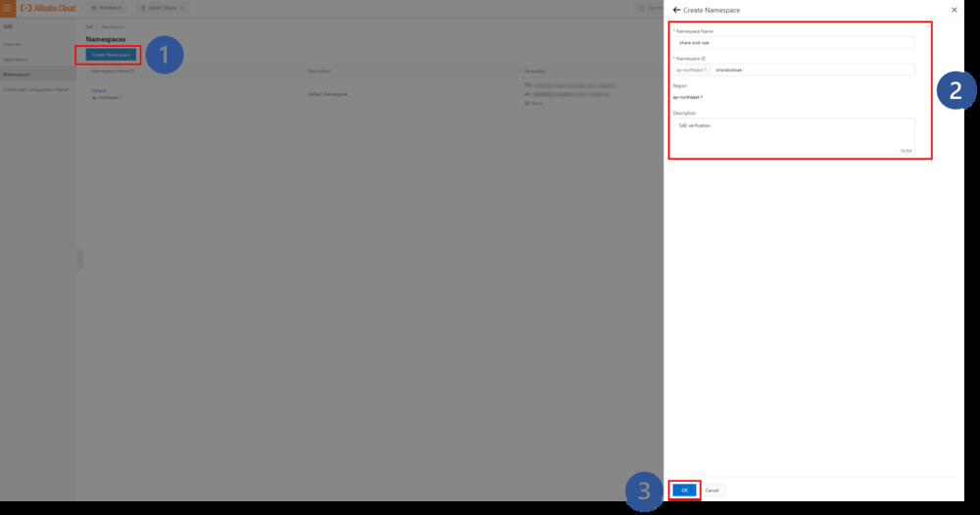Go back using the Create Namespace arrow

(x=676, y=10)
